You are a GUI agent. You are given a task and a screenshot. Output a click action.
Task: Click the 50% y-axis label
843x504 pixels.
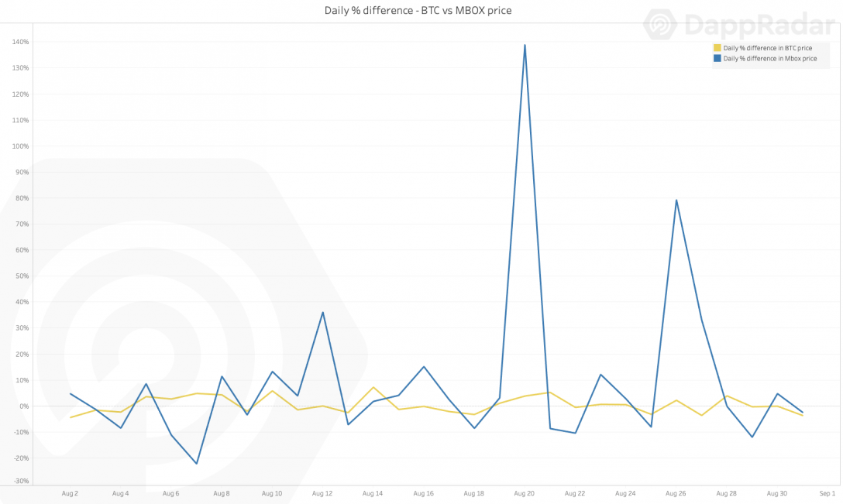tap(22, 276)
